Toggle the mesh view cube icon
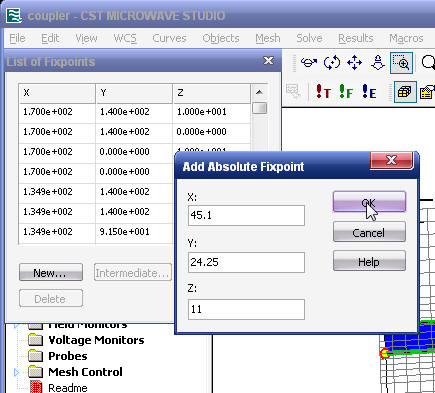This screenshot has height=393, width=435. (405, 92)
